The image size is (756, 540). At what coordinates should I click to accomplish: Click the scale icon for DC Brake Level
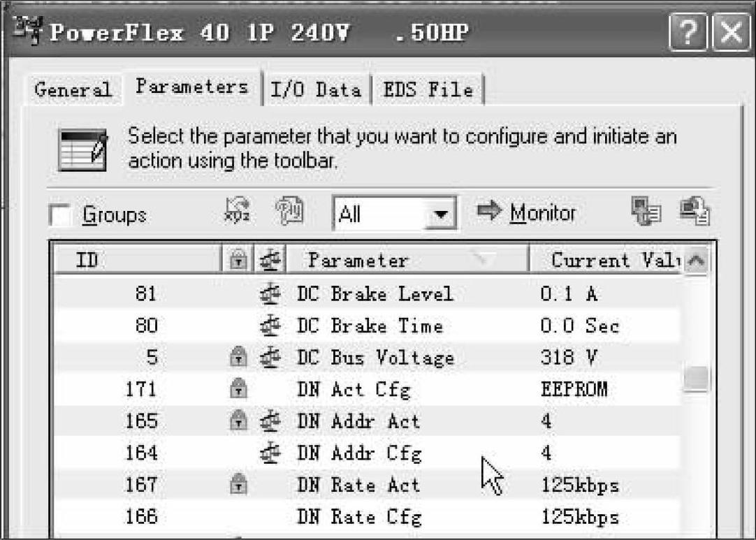tap(270, 293)
